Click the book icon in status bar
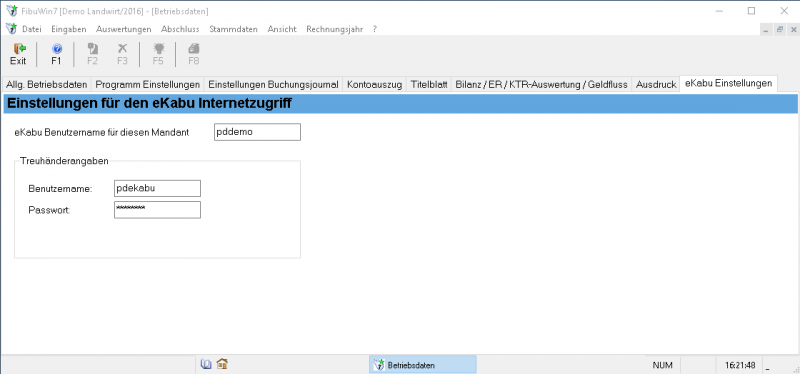This screenshot has width=800, height=374. pos(206,364)
